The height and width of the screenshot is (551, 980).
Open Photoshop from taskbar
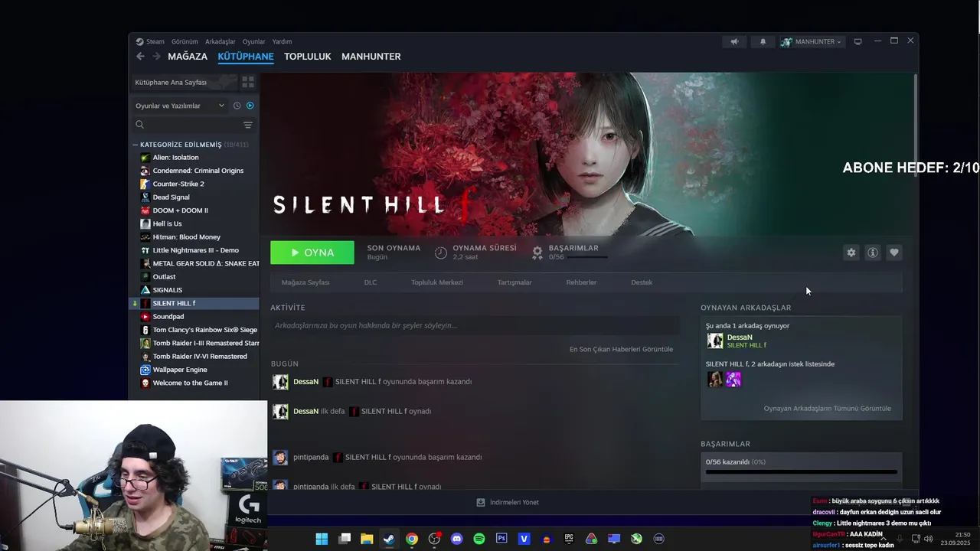click(501, 539)
